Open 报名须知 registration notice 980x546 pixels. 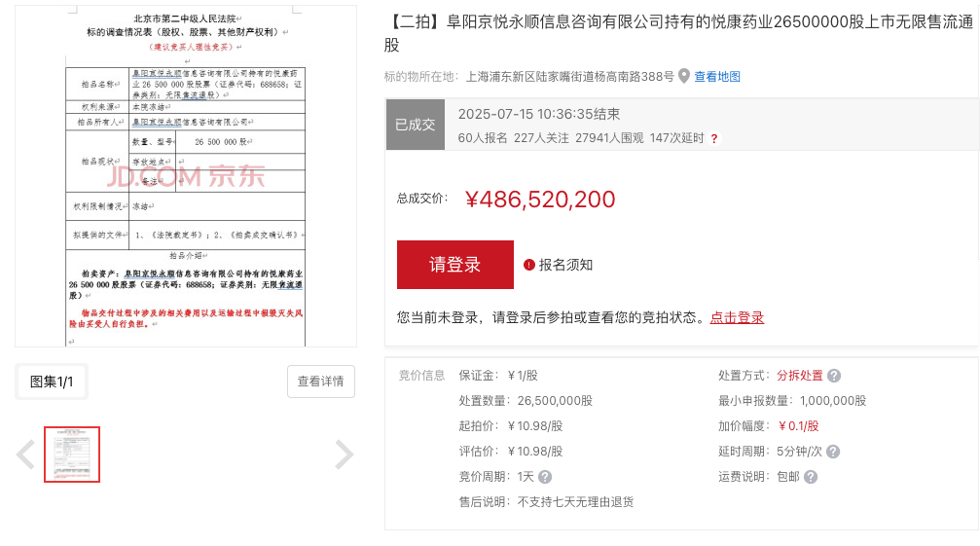click(x=565, y=265)
